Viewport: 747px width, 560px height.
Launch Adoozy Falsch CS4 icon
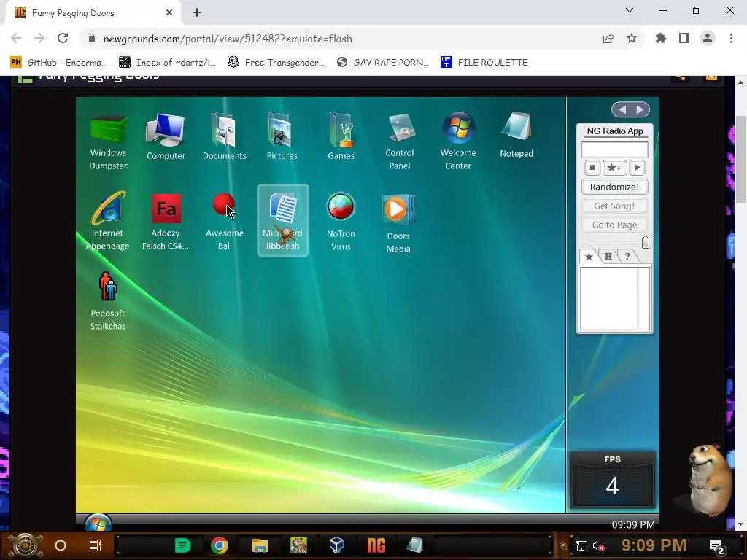click(x=166, y=221)
